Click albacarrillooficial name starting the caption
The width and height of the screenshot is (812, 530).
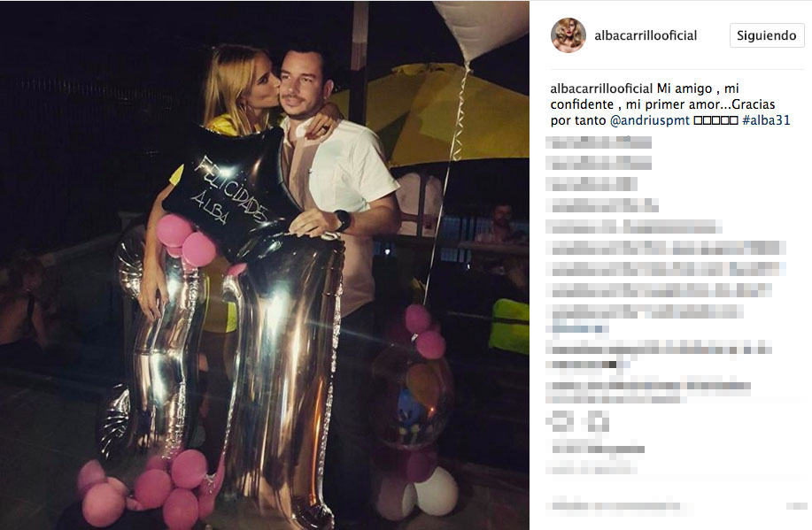click(601, 88)
